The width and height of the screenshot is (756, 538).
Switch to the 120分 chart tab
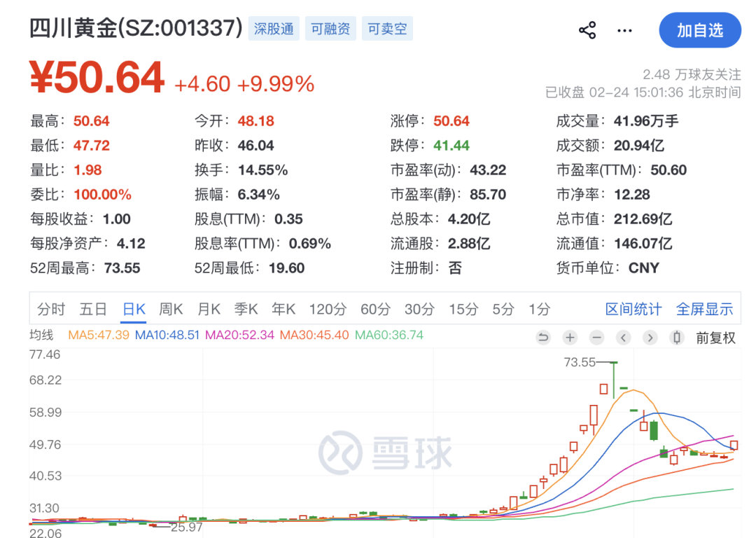click(x=328, y=309)
